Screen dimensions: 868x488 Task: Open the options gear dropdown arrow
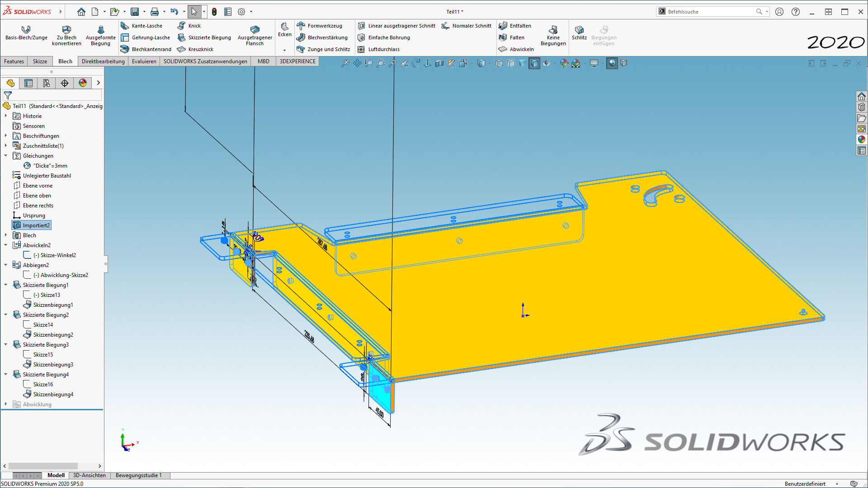(251, 12)
